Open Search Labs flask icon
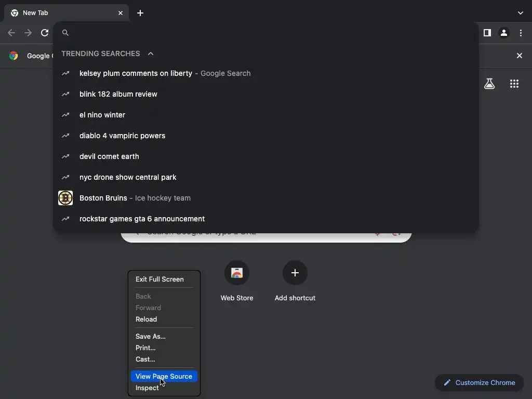Viewport: 532px width, 399px height. [489, 84]
